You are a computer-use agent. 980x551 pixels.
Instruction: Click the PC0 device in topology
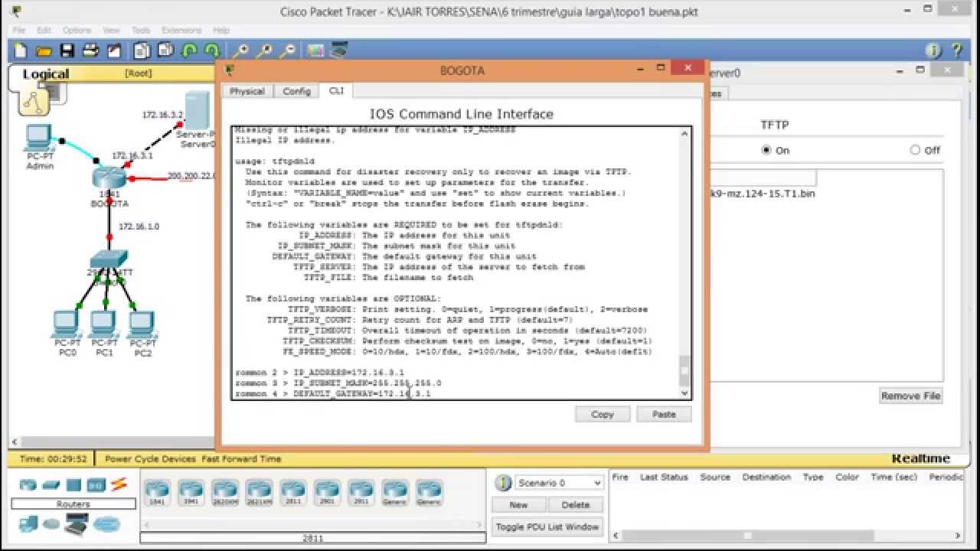(67, 324)
